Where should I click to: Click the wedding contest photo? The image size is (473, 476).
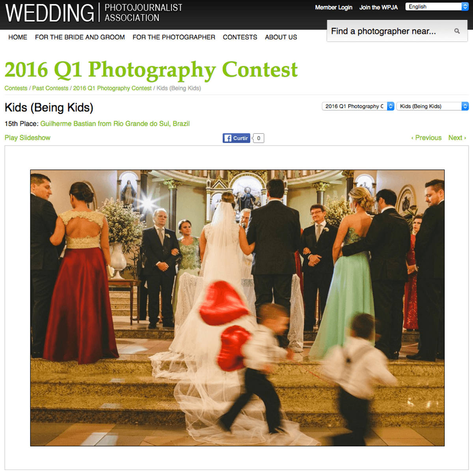tap(237, 308)
